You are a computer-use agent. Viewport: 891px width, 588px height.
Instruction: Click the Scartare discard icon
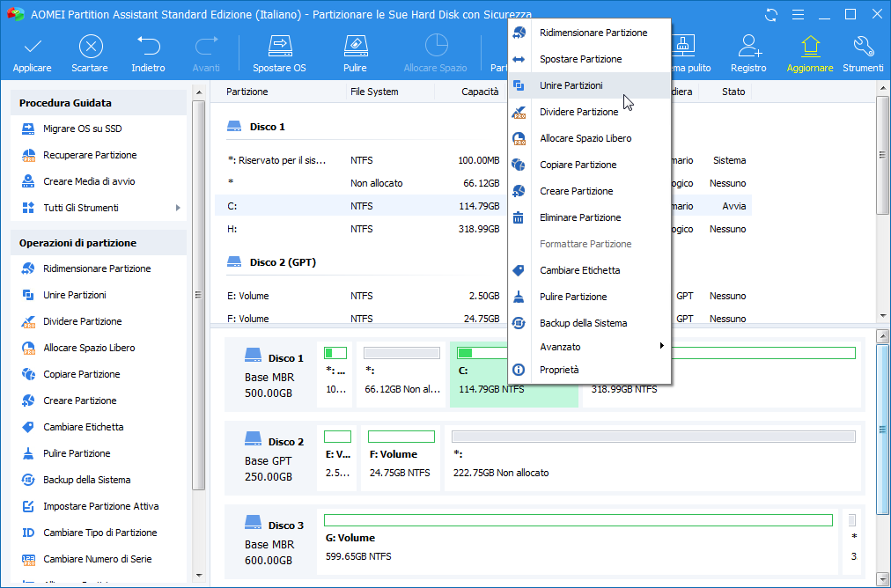[x=90, y=53]
